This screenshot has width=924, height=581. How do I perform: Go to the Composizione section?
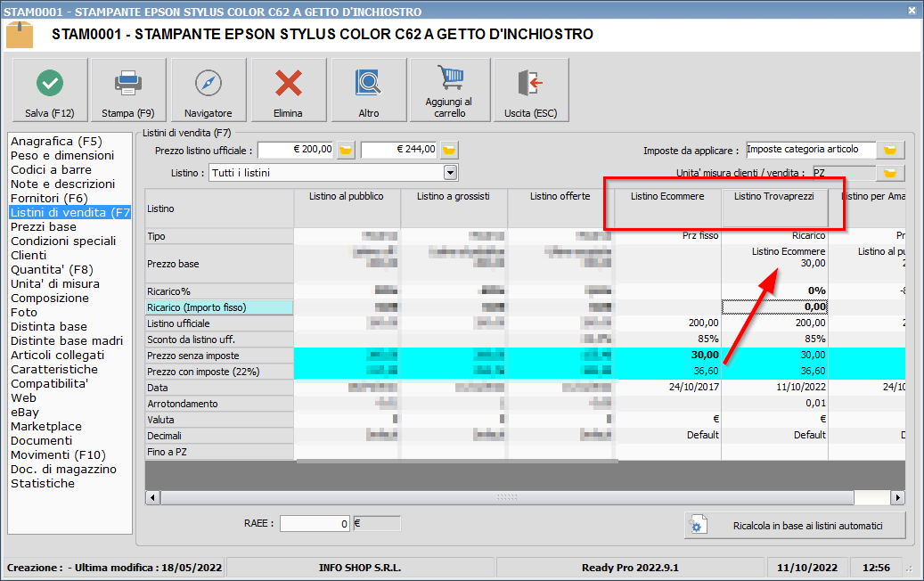(x=50, y=299)
